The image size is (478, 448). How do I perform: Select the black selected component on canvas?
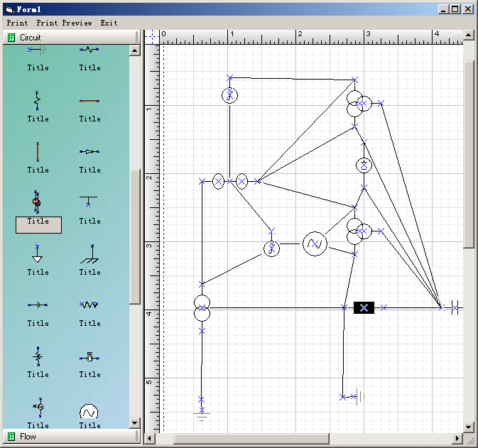pyautogui.click(x=364, y=307)
